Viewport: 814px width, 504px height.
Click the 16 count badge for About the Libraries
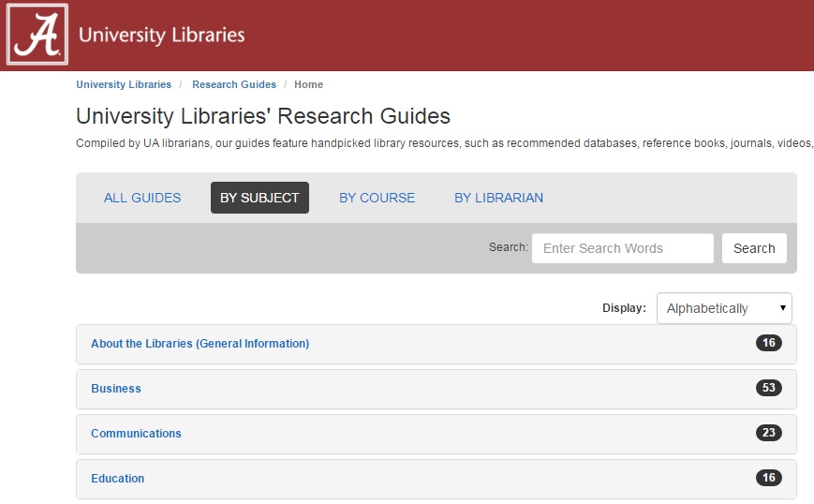[768, 343]
